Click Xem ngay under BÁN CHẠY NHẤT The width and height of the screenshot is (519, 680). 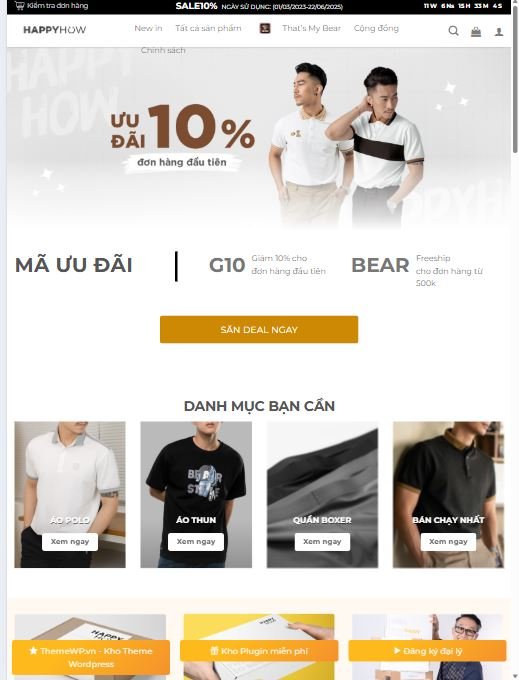[448, 542]
